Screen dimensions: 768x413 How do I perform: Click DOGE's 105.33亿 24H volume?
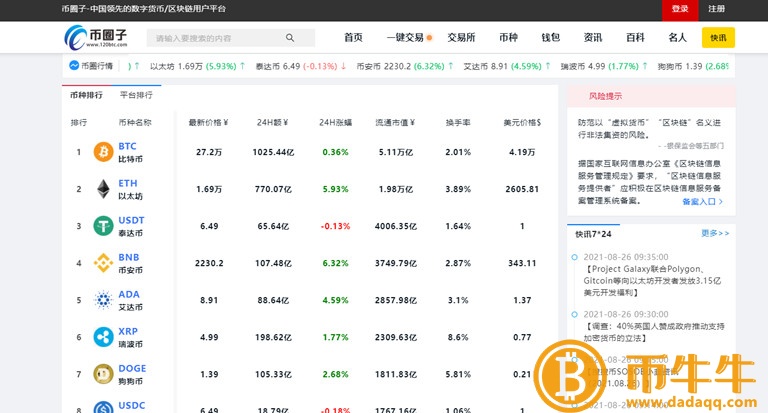[273, 374]
